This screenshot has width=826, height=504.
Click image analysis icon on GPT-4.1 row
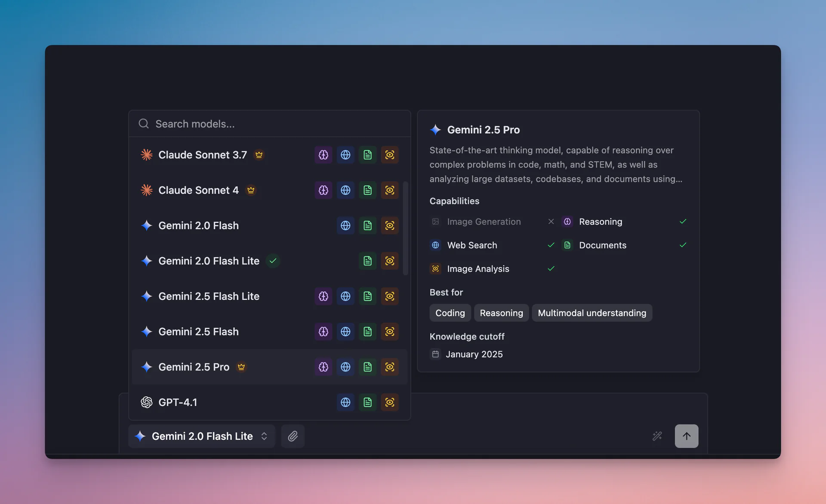390,402
